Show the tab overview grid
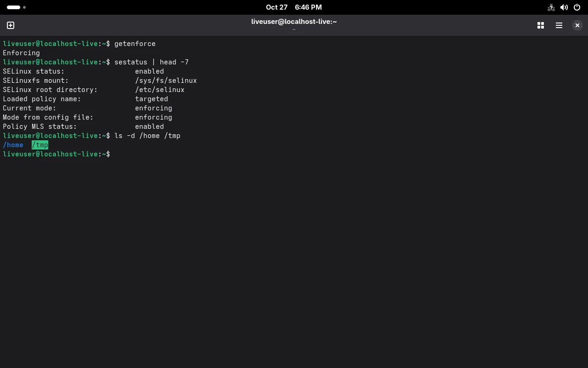This screenshot has width=588, height=368. tap(541, 25)
